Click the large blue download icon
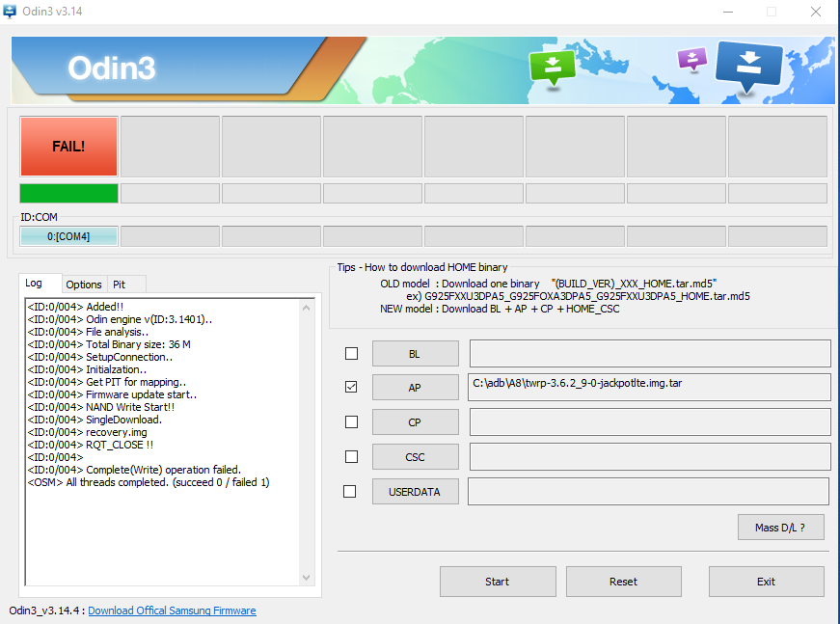 point(748,66)
